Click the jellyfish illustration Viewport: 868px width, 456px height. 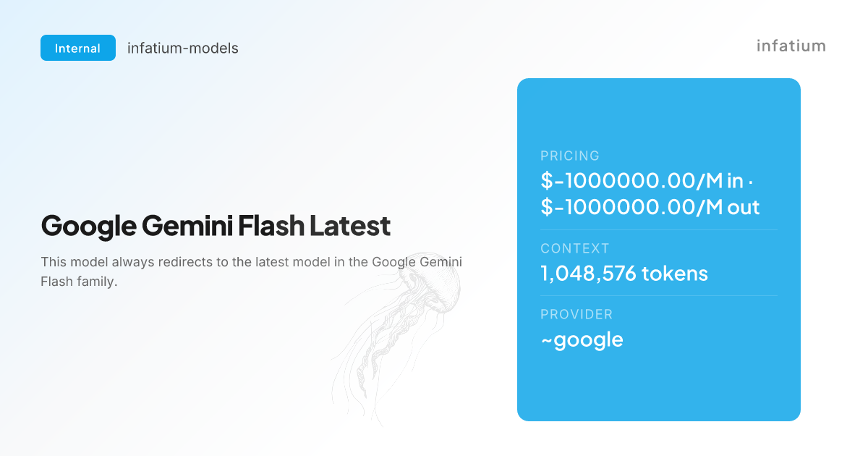tap(396, 334)
